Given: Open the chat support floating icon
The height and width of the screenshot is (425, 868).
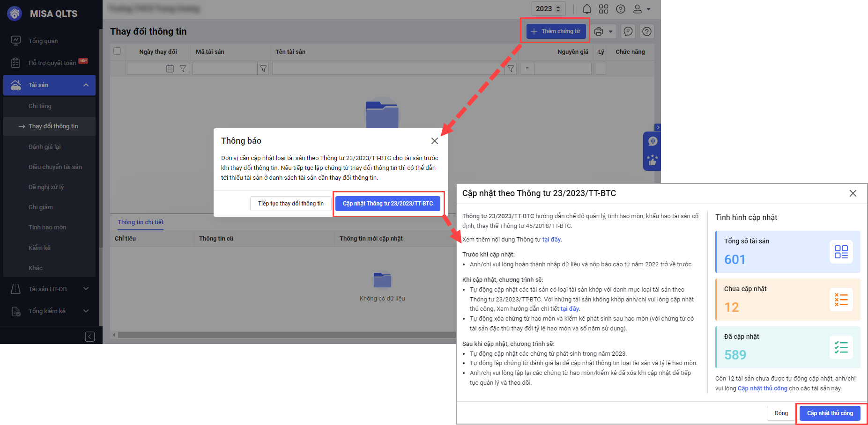Looking at the screenshot, I should pos(653,141).
